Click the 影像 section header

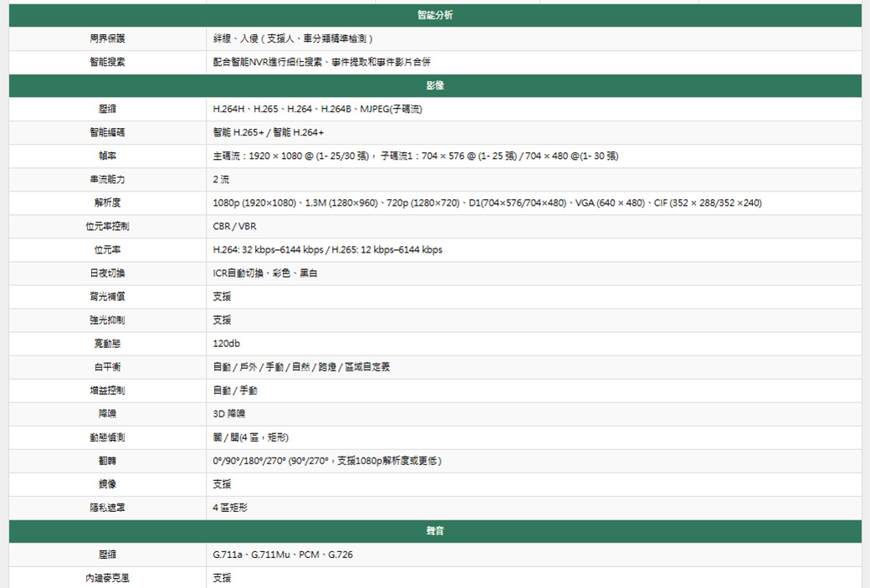(435, 86)
